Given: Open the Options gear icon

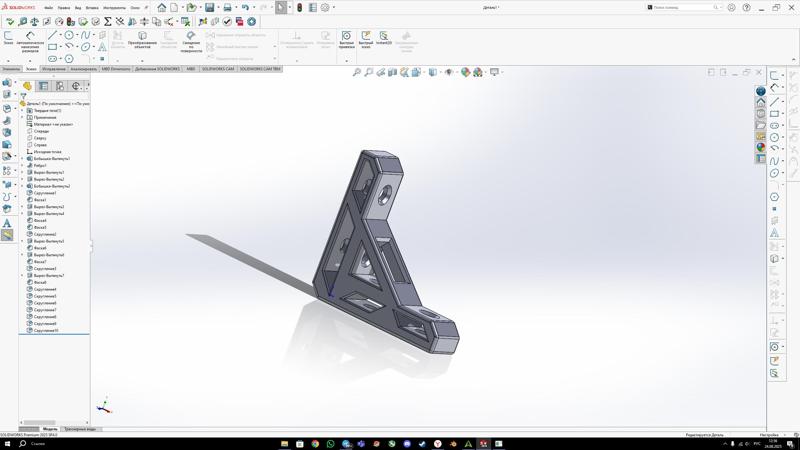Looking at the screenshot, I should click(x=325, y=8).
